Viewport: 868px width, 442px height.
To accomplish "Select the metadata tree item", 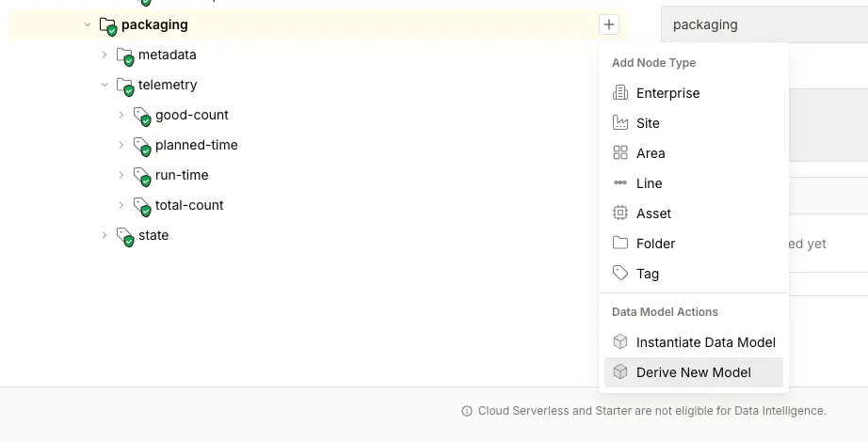I will pyautogui.click(x=168, y=55).
